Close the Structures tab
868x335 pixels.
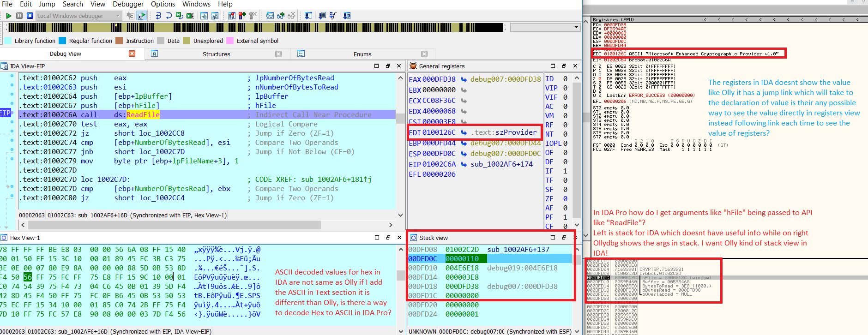tap(278, 54)
